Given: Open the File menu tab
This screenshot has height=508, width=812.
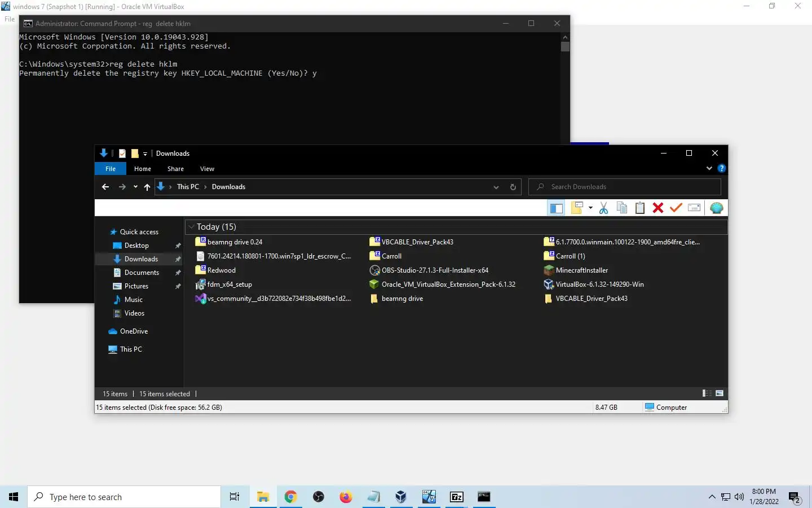Looking at the screenshot, I should point(111,169).
